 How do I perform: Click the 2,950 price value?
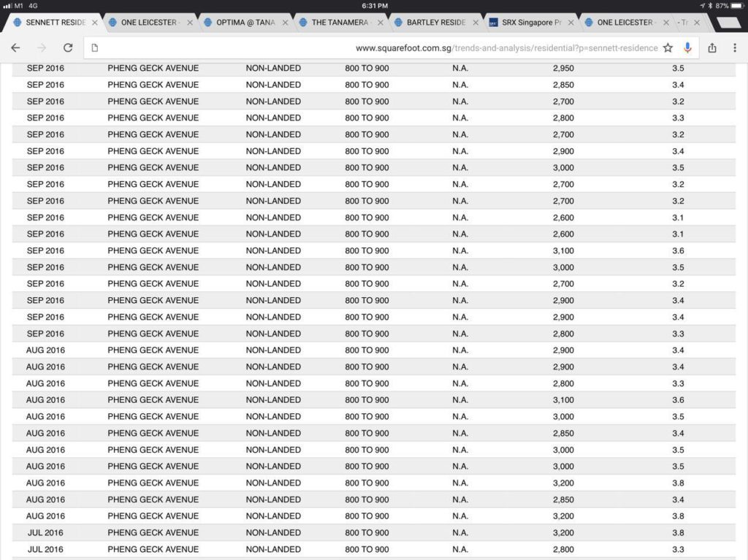tap(563, 68)
